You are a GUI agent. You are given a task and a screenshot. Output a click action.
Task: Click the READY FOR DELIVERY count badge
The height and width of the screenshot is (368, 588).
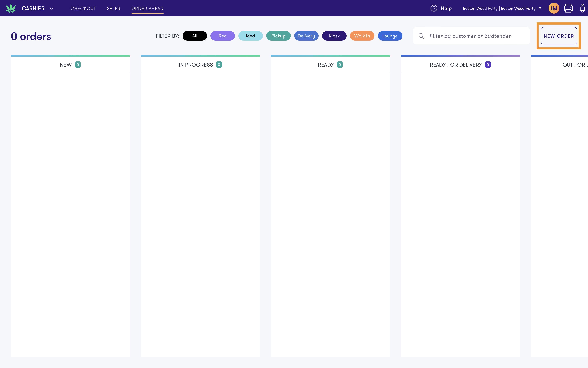(488, 65)
